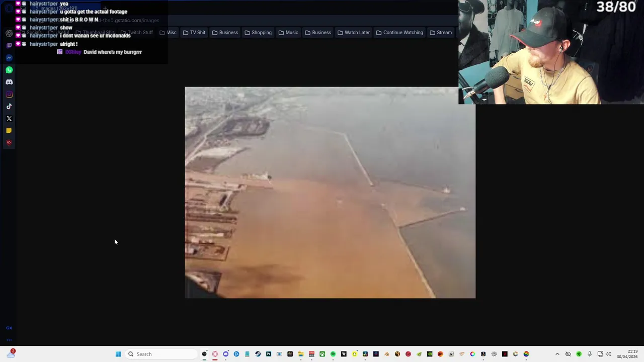Open the weather widget on taskbar
Image resolution: width=644 pixels, height=362 pixels.
pyautogui.click(x=11, y=354)
